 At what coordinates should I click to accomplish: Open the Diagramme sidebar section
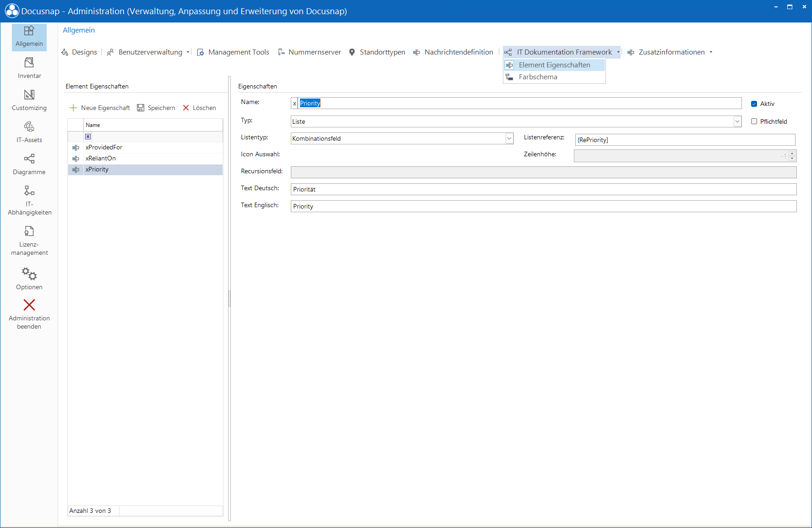click(x=29, y=165)
